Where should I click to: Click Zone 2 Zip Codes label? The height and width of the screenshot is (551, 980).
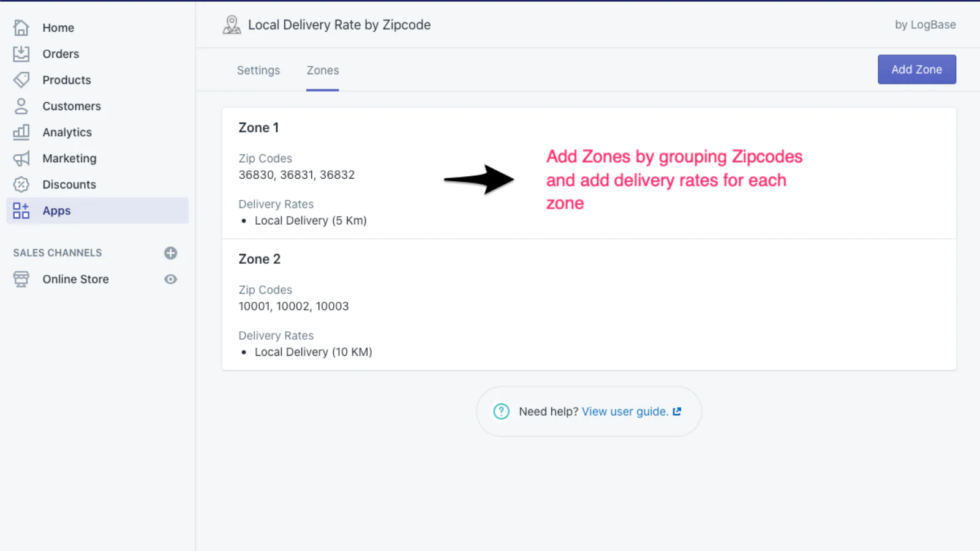[x=265, y=290]
